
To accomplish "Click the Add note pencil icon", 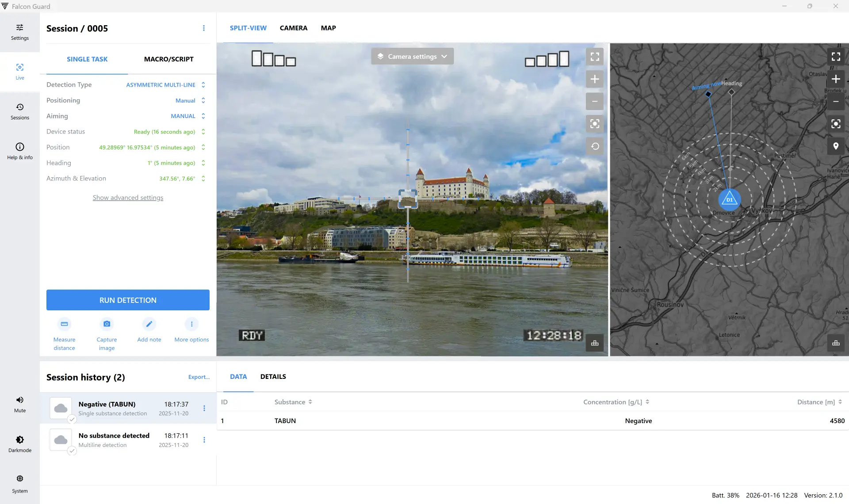I will tap(149, 324).
